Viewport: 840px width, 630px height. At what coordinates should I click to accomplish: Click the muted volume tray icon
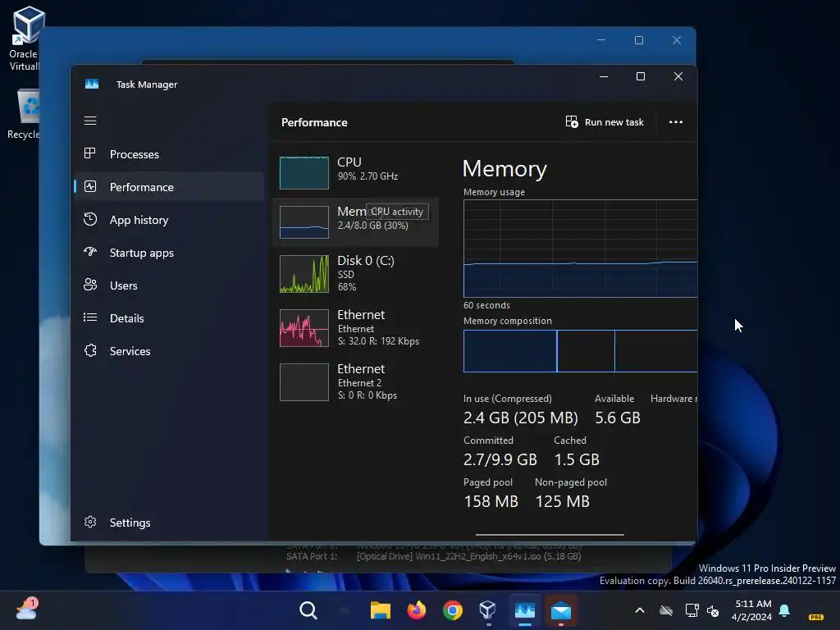click(713, 610)
